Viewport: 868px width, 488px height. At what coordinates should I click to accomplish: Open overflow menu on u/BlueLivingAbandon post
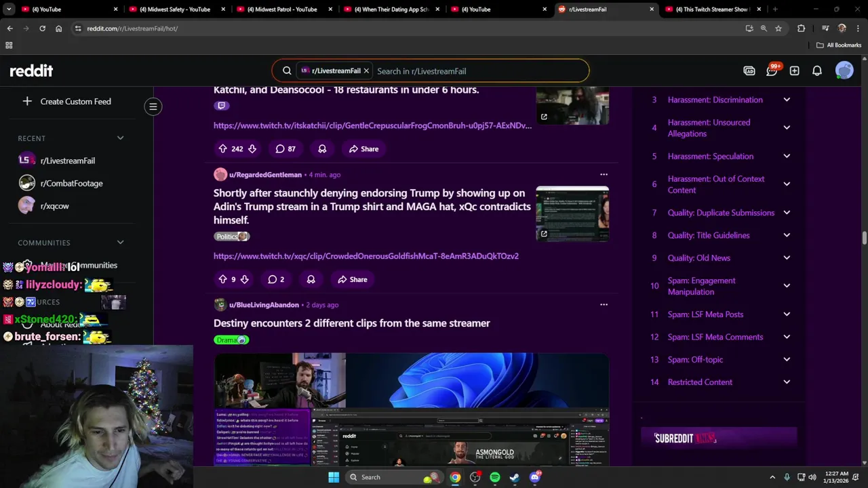point(604,305)
